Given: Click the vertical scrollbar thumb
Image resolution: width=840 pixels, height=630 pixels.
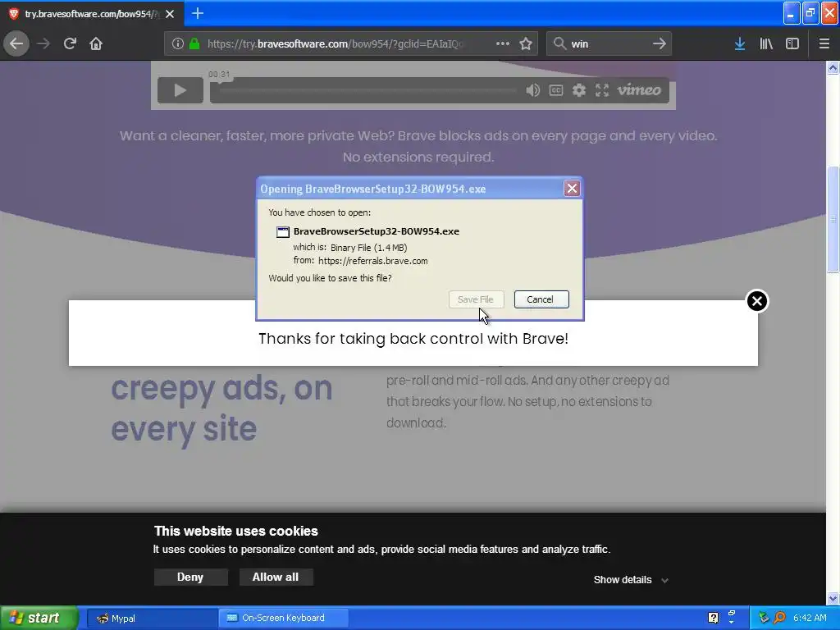Looking at the screenshot, I should [x=833, y=220].
